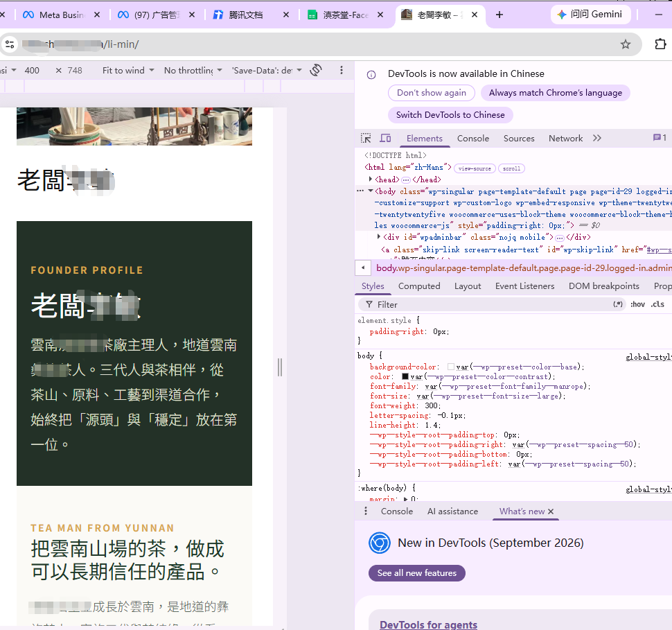Expand the margin shorthand property triangle
The width and height of the screenshot is (672, 630).
tap(405, 499)
